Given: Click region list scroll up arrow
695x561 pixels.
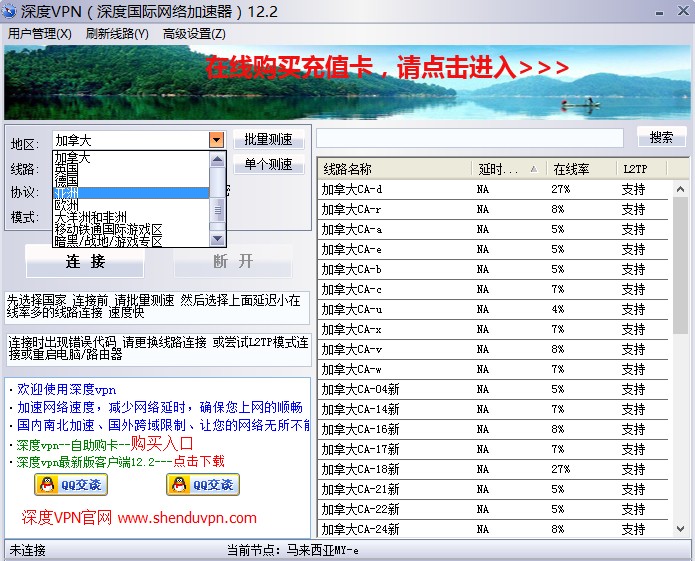Looking at the screenshot, I should [217, 160].
